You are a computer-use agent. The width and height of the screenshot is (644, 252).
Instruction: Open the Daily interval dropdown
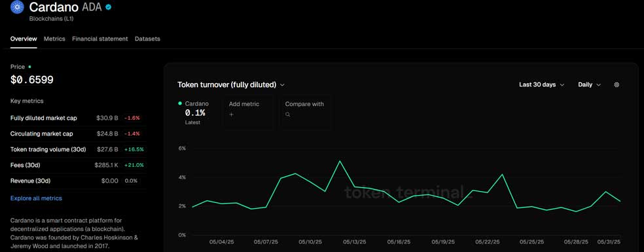590,84
